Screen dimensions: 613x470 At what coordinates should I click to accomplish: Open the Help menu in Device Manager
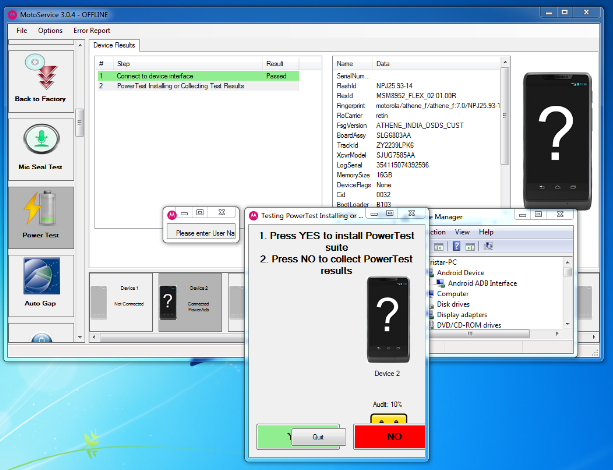click(x=486, y=232)
